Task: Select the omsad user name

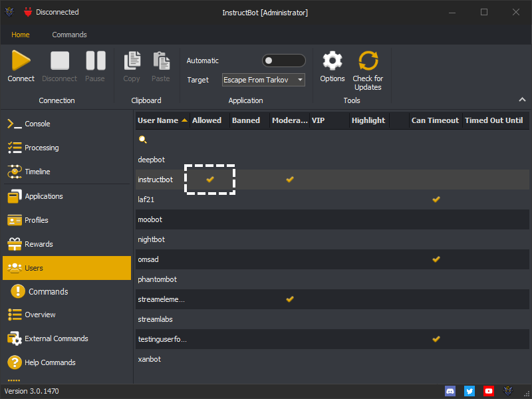Action: (148, 259)
